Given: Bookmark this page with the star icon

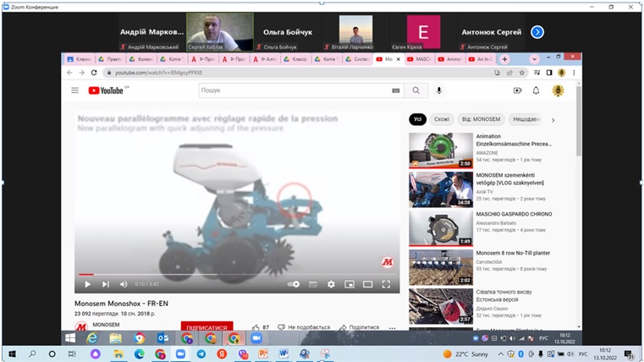Looking at the screenshot, I should [x=521, y=73].
